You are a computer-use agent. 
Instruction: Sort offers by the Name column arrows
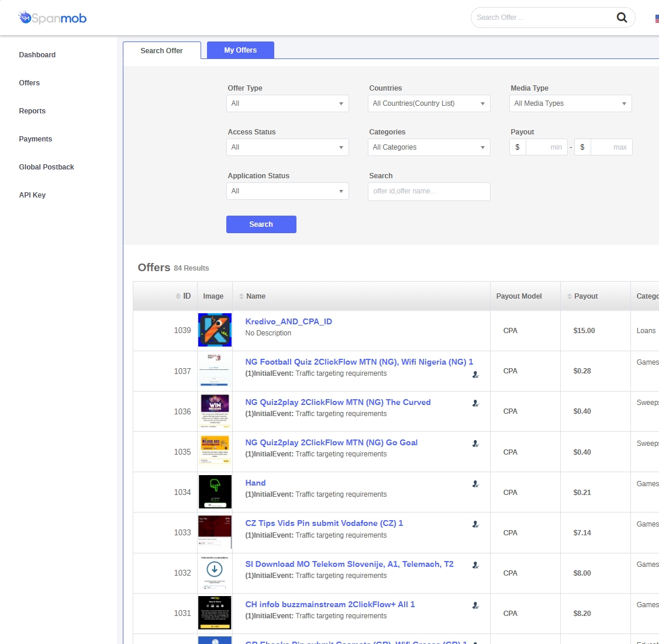coord(241,296)
